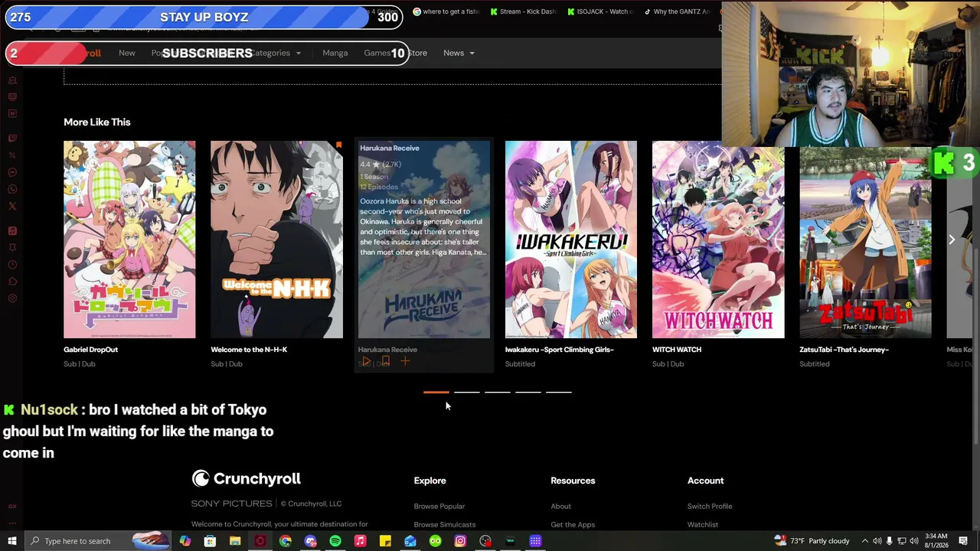Open WhatsApp in browser sidebar
980x551 pixels.
click(12, 189)
